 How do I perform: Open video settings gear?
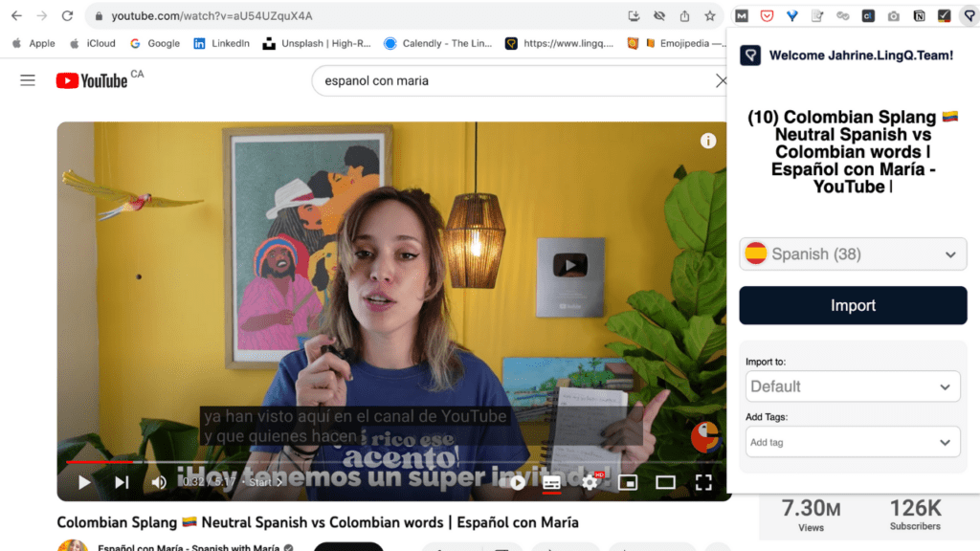pyautogui.click(x=590, y=482)
